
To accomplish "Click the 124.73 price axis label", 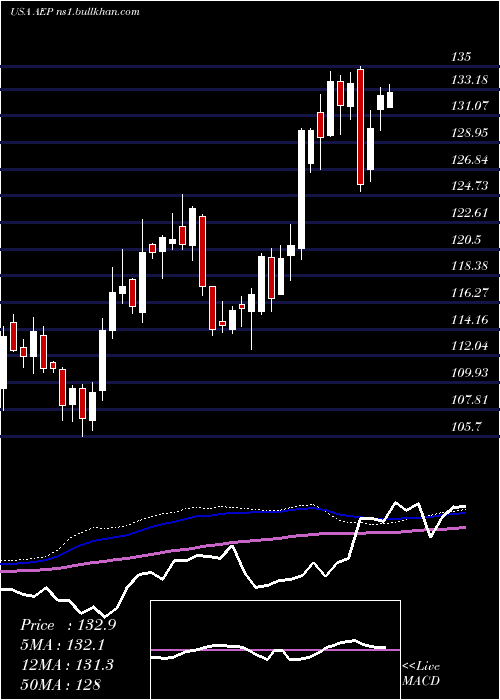I will [x=469, y=186].
